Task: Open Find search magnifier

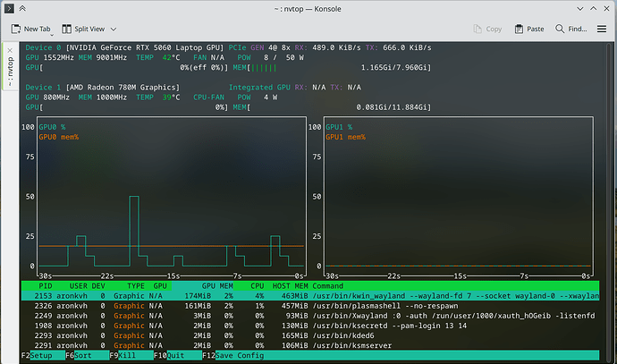Action: pos(560,29)
